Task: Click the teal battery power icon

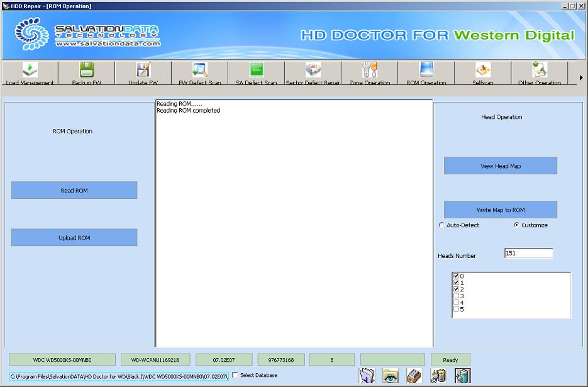Action: point(462,376)
